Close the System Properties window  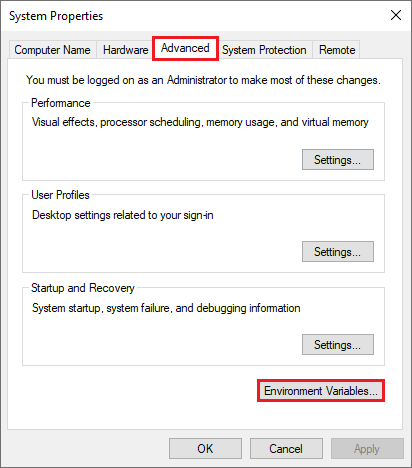point(396,15)
